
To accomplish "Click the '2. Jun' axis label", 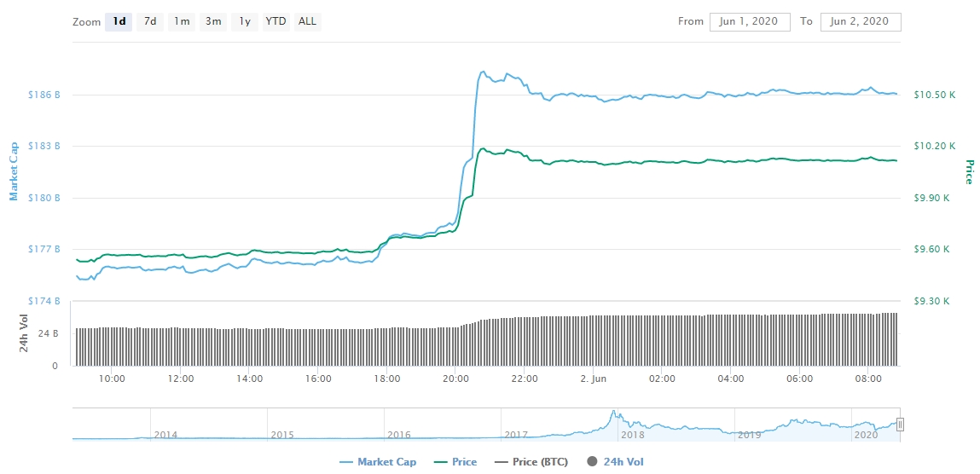I will click(593, 379).
